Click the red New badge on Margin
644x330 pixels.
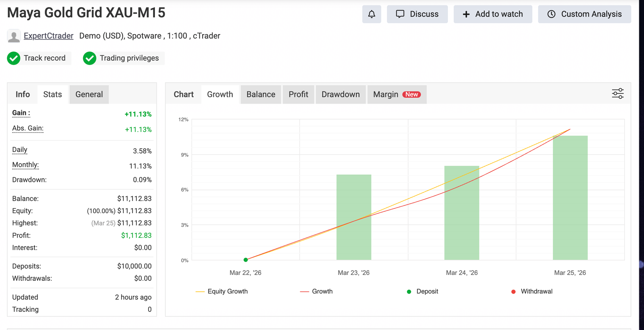[412, 94]
